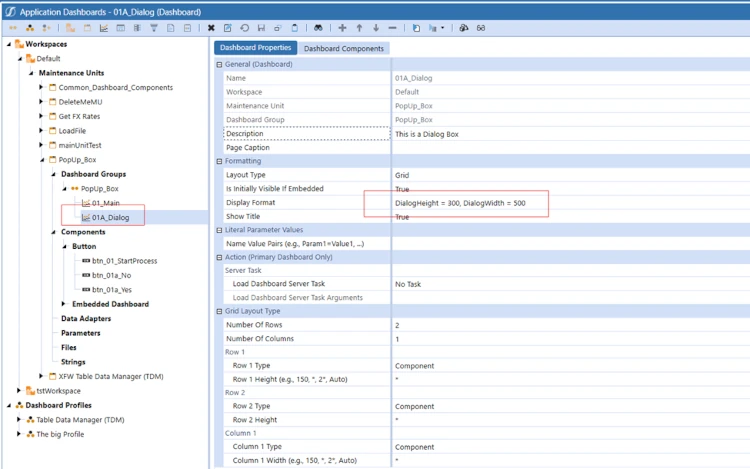Open dropdown arrow beside run dashboard icon
The height and width of the screenshot is (469, 750).
(x=442, y=28)
